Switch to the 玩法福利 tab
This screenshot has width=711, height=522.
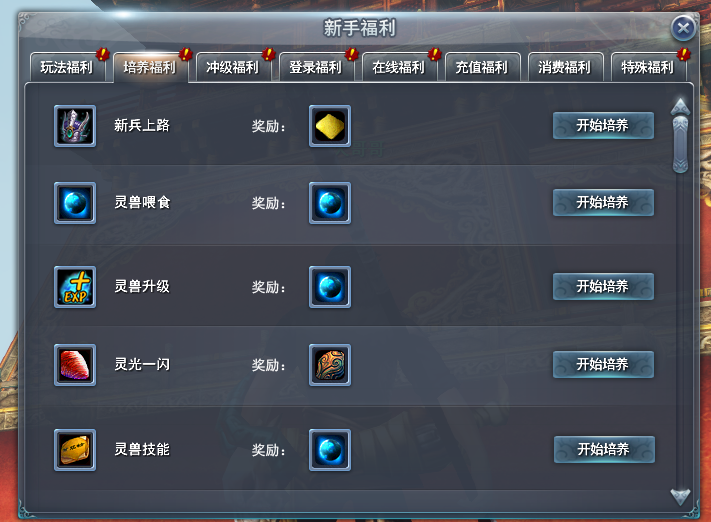coord(68,67)
